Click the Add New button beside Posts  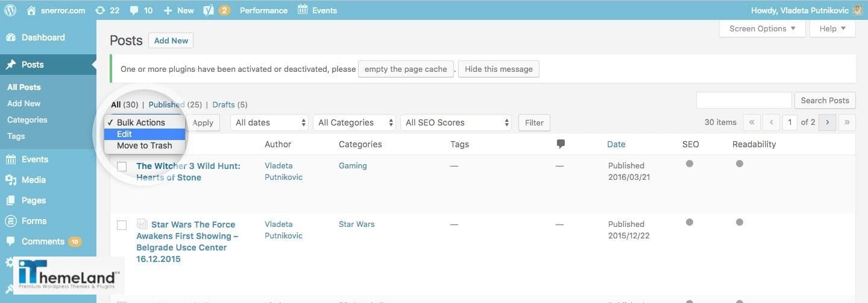(x=171, y=40)
